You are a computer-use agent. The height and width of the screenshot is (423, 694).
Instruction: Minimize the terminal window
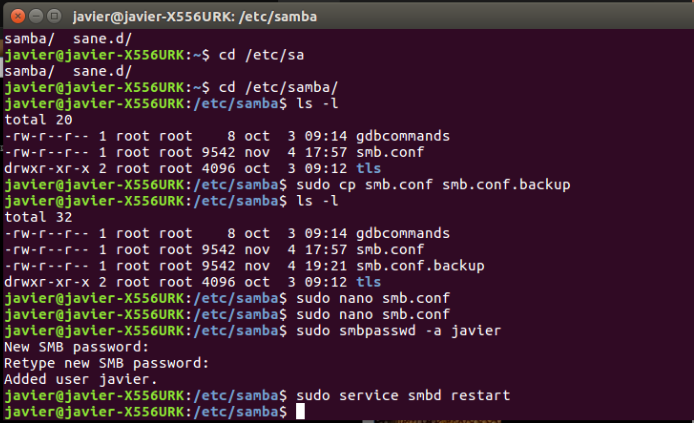(x=32, y=15)
